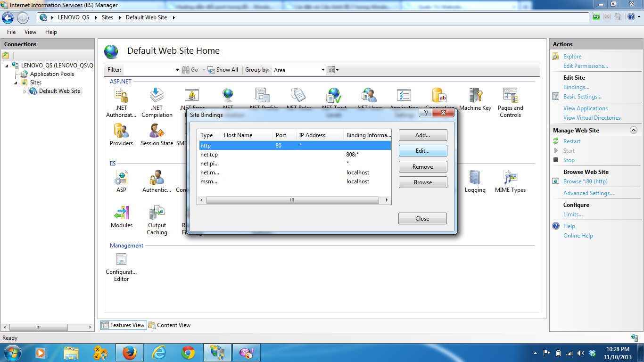Image resolution: width=644 pixels, height=362 pixels.
Task: Open the view mode dropdown button
Action: 333,70
